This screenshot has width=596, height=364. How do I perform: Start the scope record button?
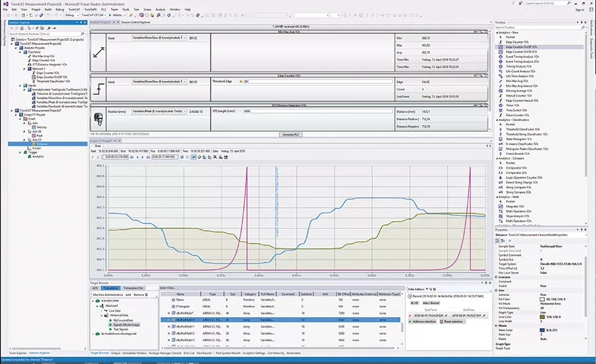tap(93, 157)
